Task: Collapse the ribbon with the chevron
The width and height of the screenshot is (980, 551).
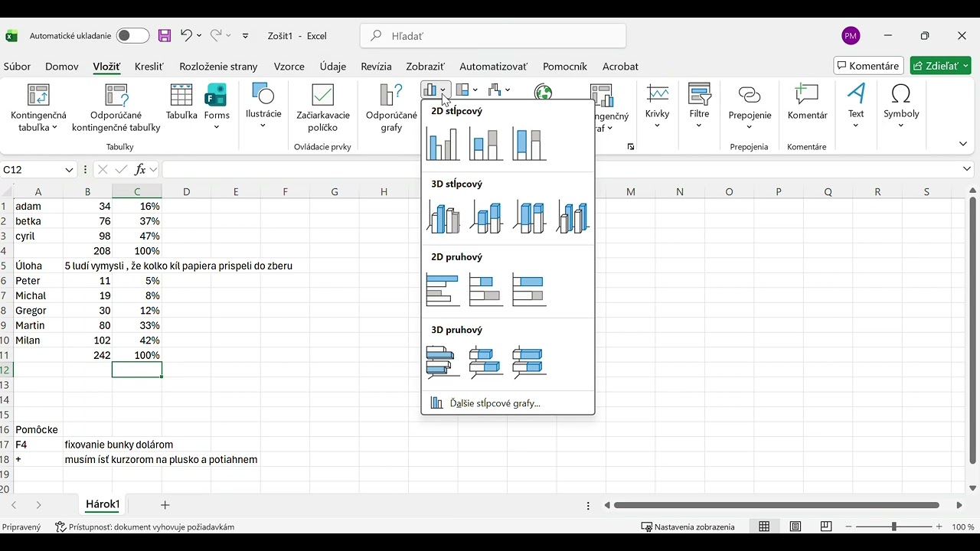Action: point(962,144)
